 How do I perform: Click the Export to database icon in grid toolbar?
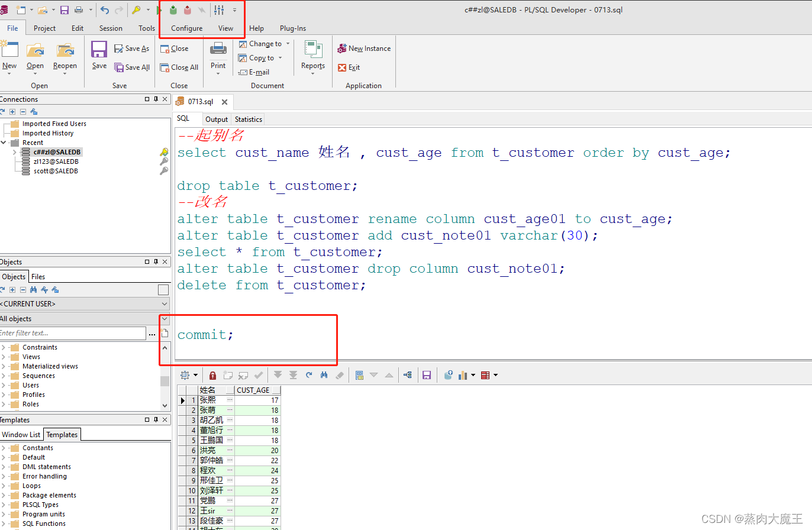point(449,375)
